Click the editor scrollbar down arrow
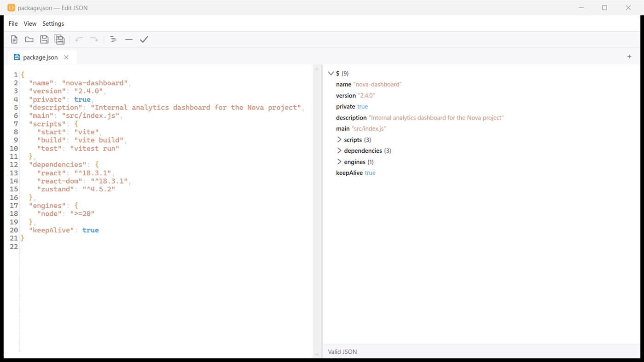 (x=316, y=354)
